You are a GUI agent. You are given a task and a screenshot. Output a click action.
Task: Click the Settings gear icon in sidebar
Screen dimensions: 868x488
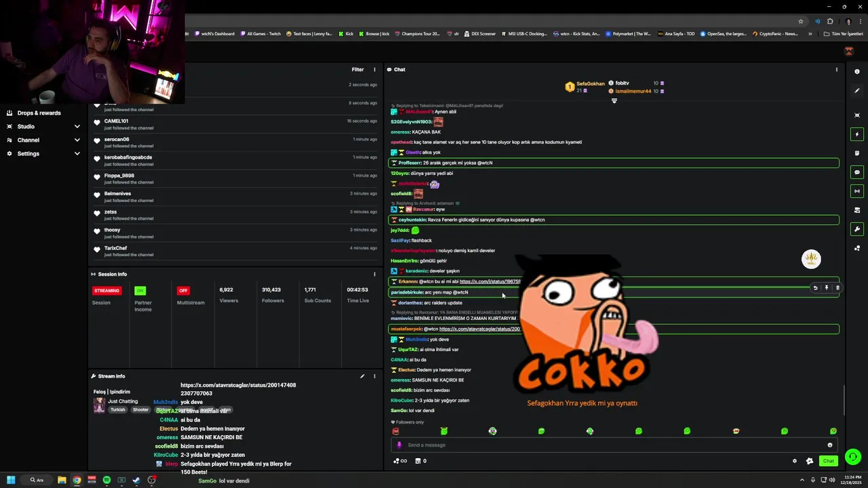click(x=9, y=154)
